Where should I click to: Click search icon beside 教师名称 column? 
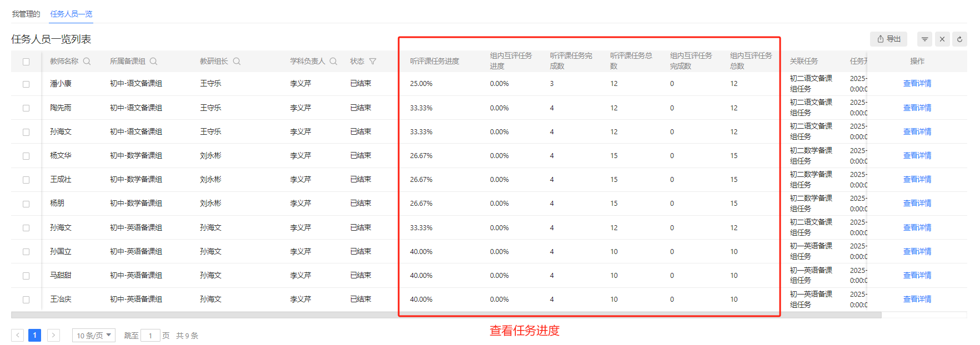point(87,62)
